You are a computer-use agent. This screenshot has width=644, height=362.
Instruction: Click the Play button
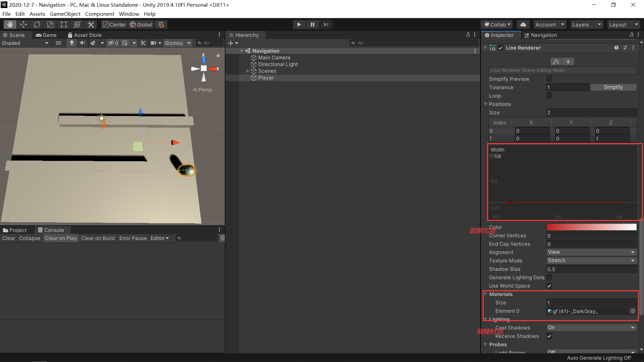(x=299, y=24)
